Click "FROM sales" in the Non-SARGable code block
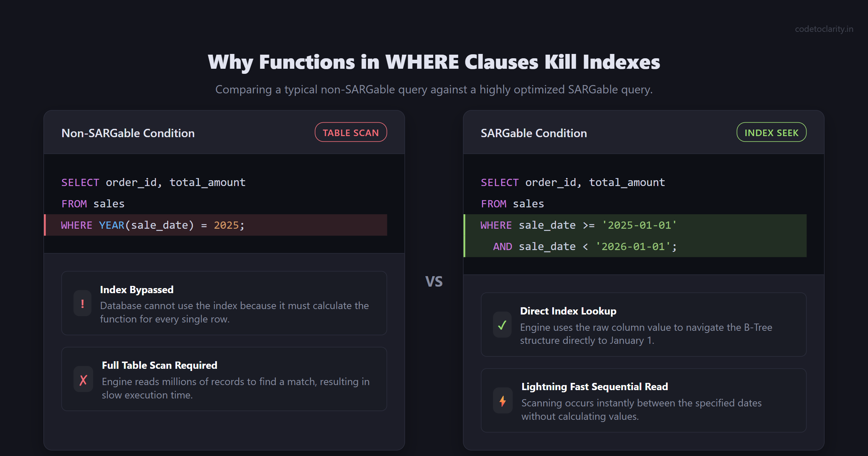The image size is (868, 456). (93, 204)
